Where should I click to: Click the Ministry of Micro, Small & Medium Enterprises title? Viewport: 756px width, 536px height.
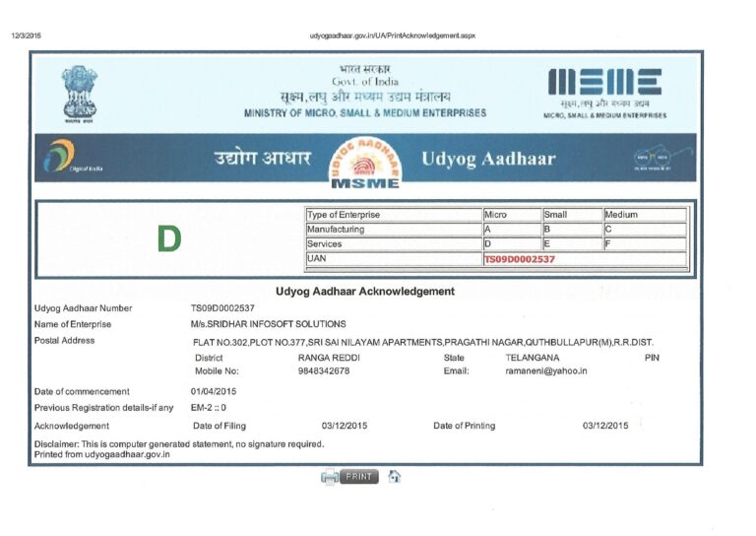365,113
